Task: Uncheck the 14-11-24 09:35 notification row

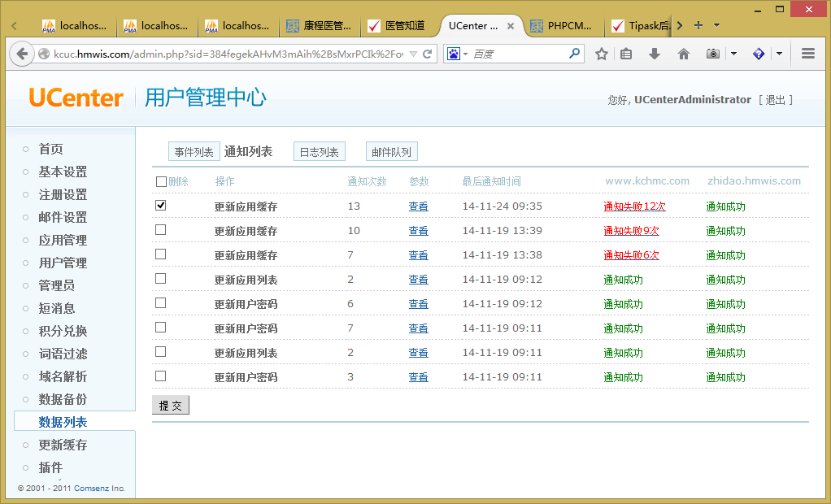Action: (x=161, y=206)
